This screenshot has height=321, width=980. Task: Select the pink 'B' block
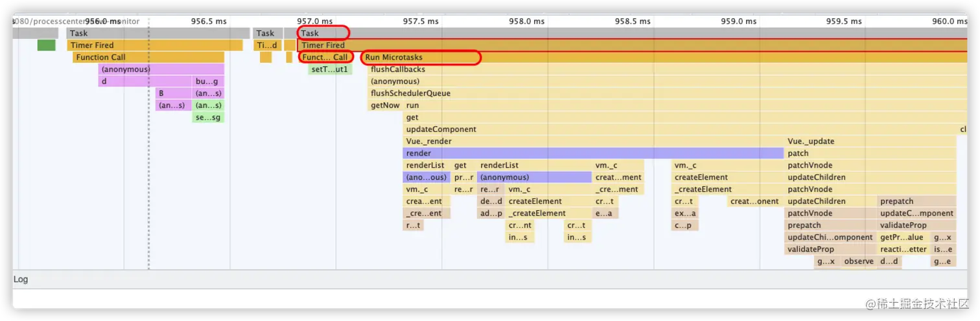[x=173, y=93]
